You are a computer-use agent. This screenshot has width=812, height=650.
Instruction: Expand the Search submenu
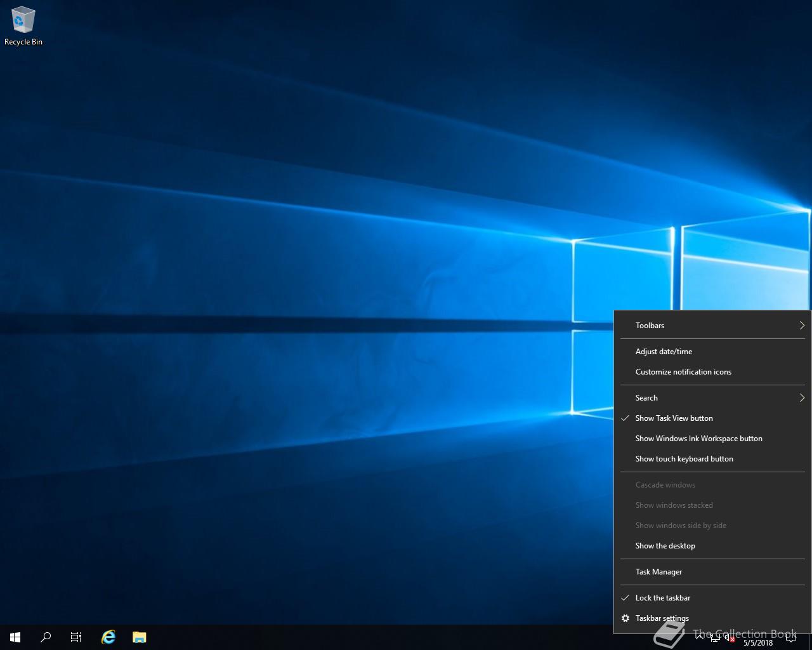point(712,398)
